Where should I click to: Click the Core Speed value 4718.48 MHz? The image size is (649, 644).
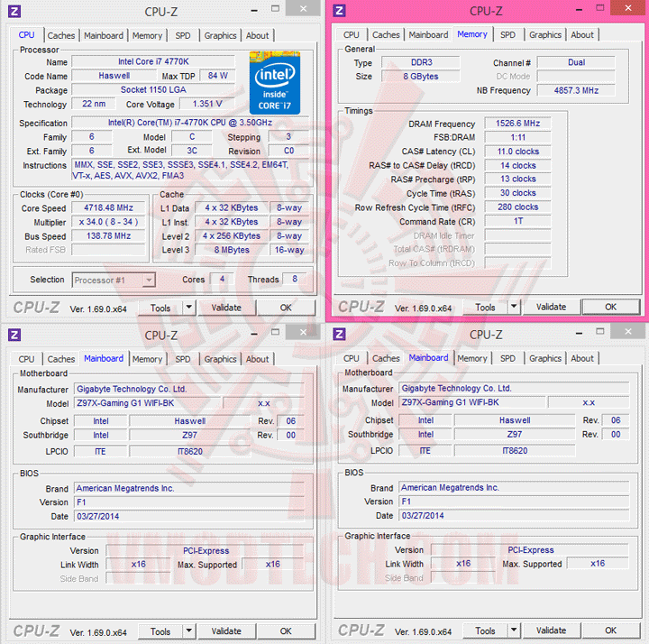109,208
